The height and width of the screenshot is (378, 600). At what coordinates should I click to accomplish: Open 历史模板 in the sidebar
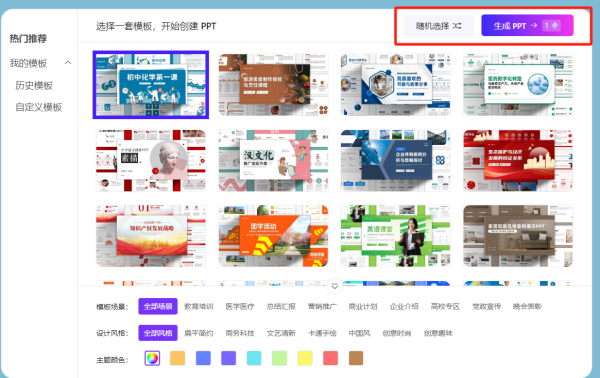(x=34, y=85)
